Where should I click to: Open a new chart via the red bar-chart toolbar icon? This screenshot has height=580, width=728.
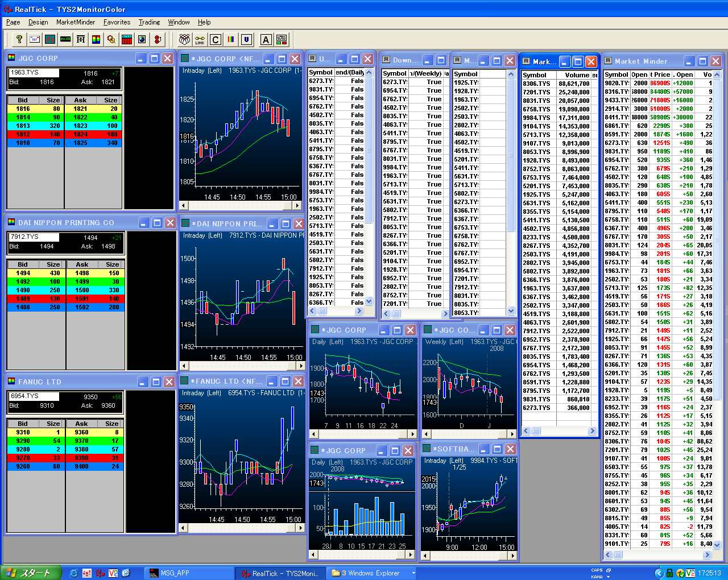pyautogui.click(x=50, y=39)
